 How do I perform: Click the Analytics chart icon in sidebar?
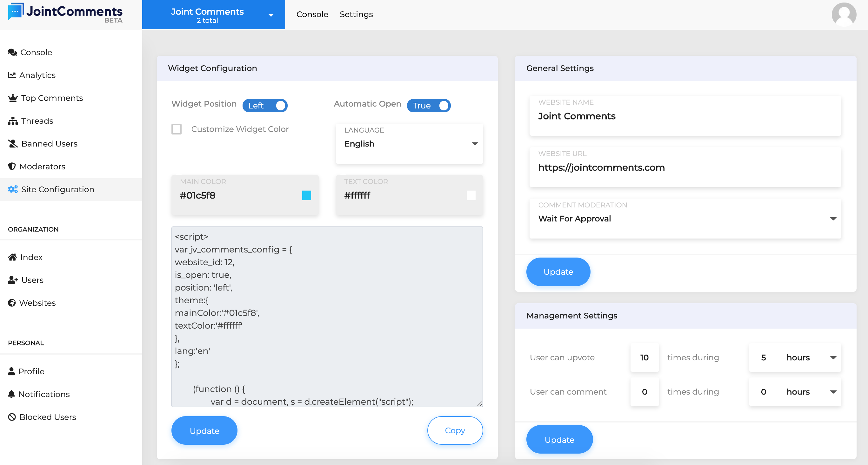coord(12,75)
